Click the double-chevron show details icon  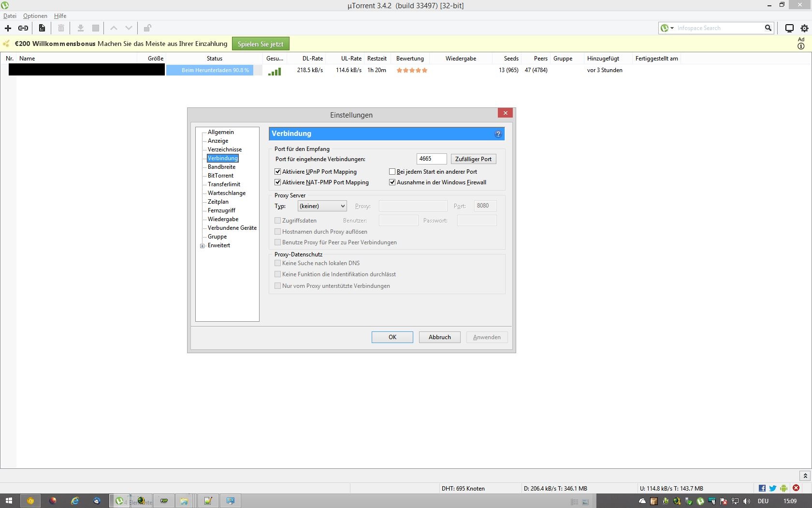(805, 476)
